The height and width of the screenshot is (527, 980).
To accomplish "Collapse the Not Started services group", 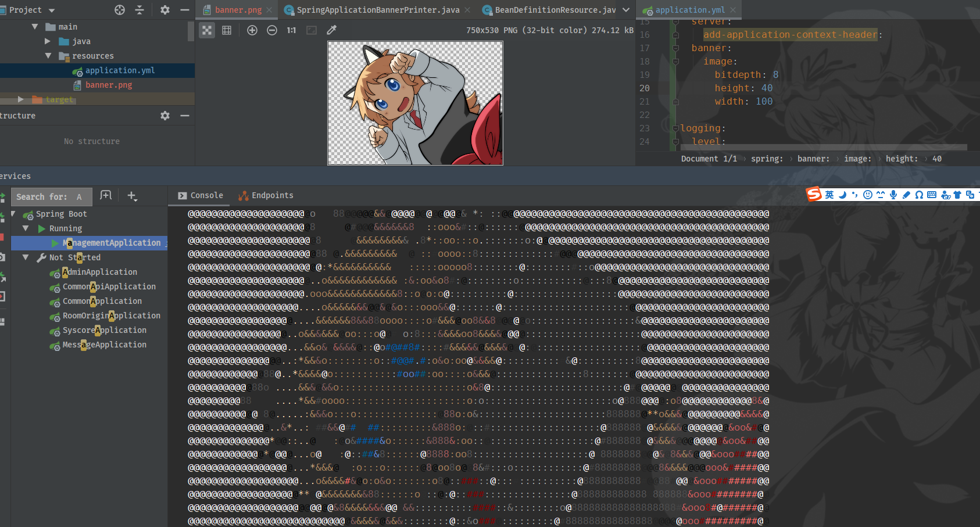I will tap(26, 257).
